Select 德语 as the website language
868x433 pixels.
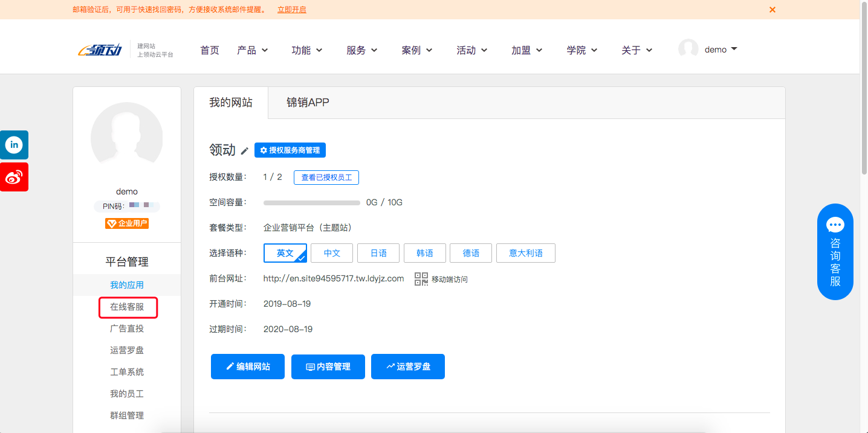471,252
